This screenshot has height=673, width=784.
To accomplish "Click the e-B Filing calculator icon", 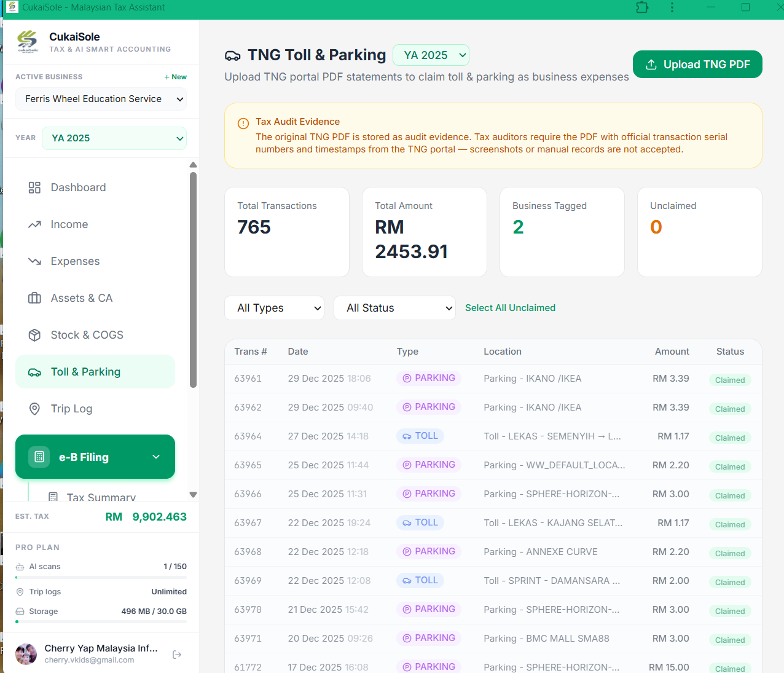I will (x=39, y=457).
